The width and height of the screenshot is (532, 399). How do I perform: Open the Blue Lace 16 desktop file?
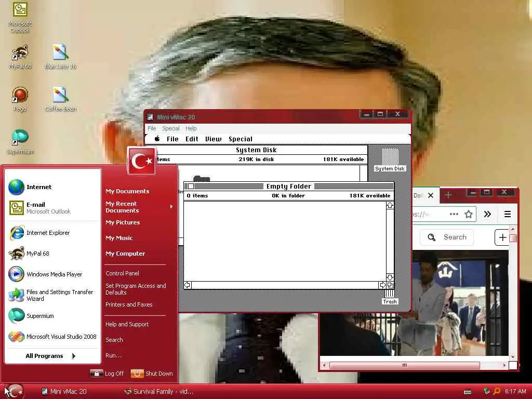pyautogui.click(x=60, y=57)
